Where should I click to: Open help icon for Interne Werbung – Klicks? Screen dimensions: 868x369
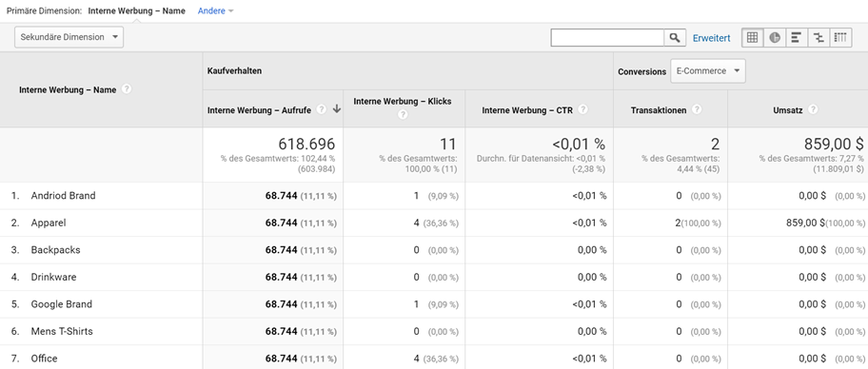coord(403,115)
